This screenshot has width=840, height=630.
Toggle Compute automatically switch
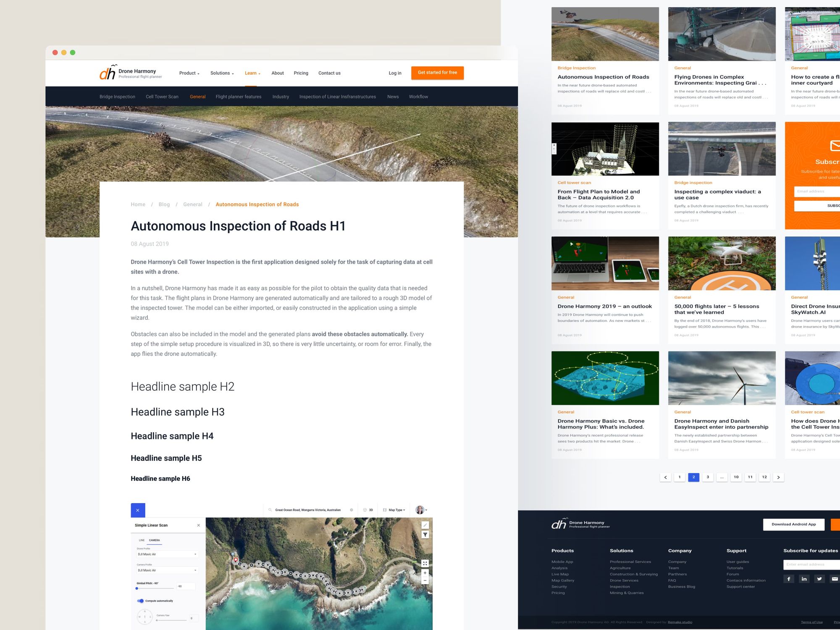(141, 601)
